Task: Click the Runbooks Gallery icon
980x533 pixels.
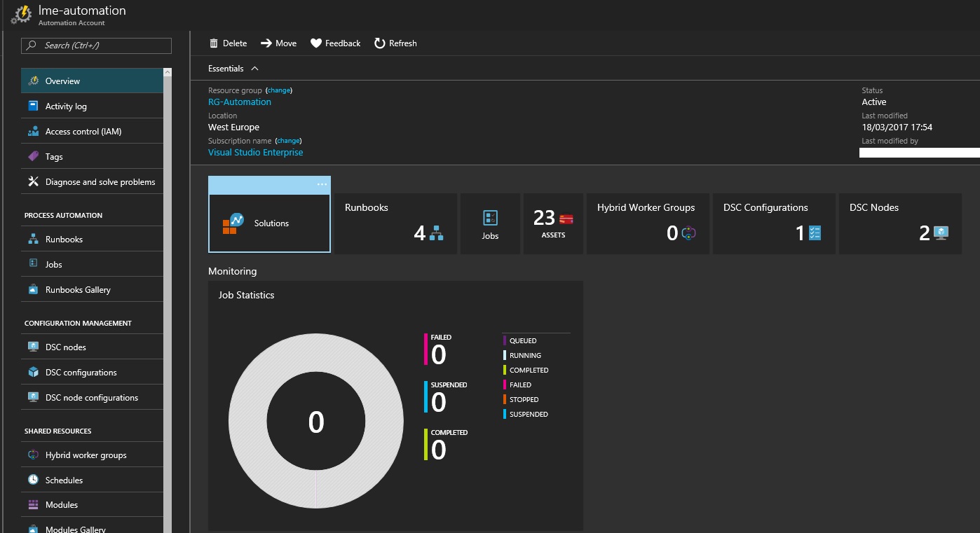Action: 33,289
